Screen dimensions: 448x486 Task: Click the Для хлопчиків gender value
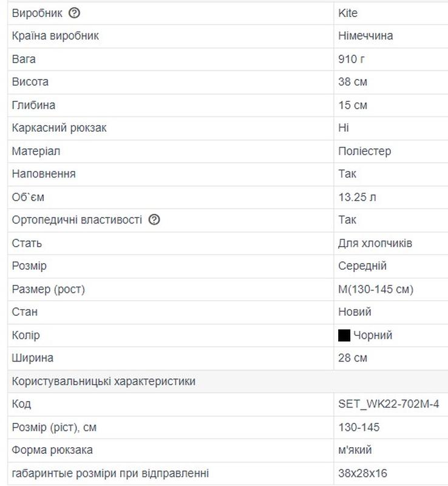pos(375,243)
